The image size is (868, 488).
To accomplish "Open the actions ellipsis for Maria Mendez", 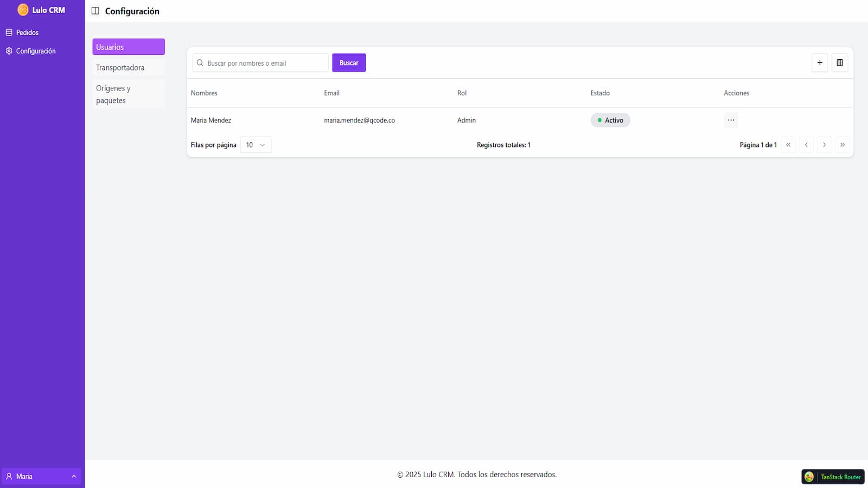I will [x=731, y=120].
